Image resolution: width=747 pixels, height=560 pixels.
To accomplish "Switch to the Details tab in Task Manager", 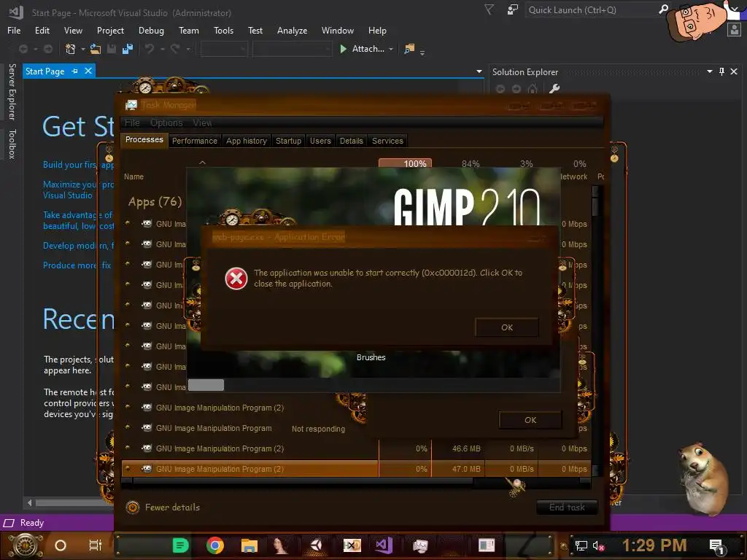I will (x=351, y=141).
